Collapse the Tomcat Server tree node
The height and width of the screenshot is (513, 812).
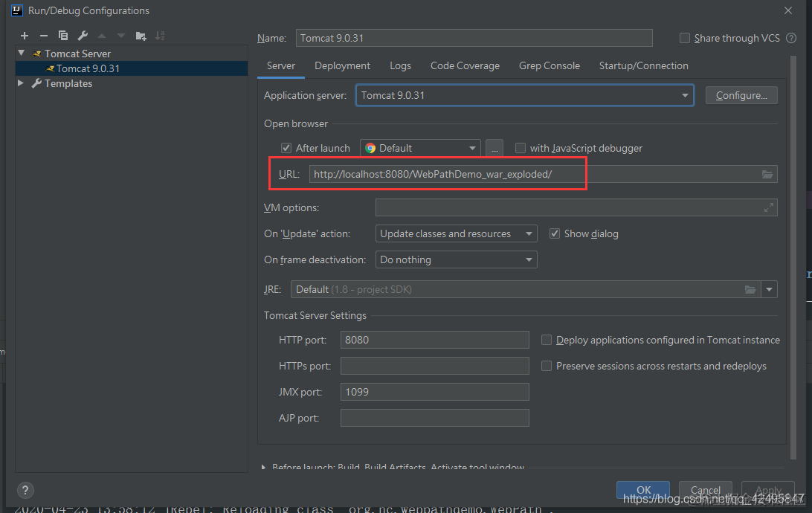(x=22, y=53)
